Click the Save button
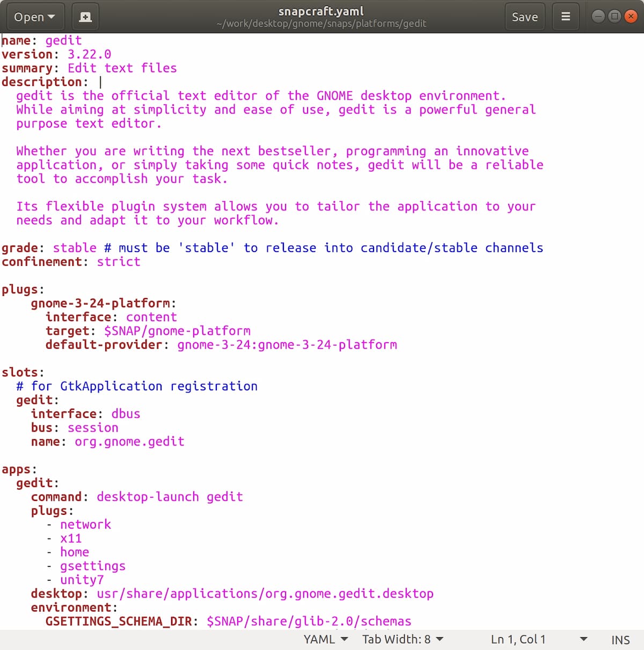 (x=524, y=17)
